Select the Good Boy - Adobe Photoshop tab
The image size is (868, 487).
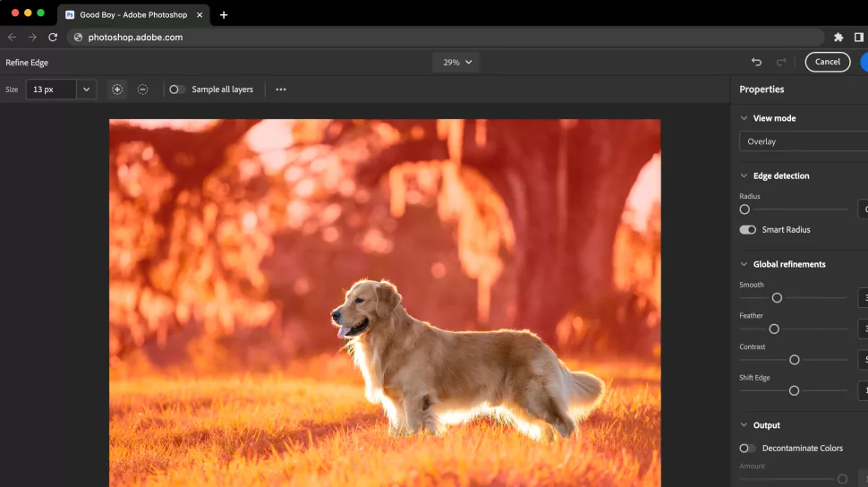point(133,15)
